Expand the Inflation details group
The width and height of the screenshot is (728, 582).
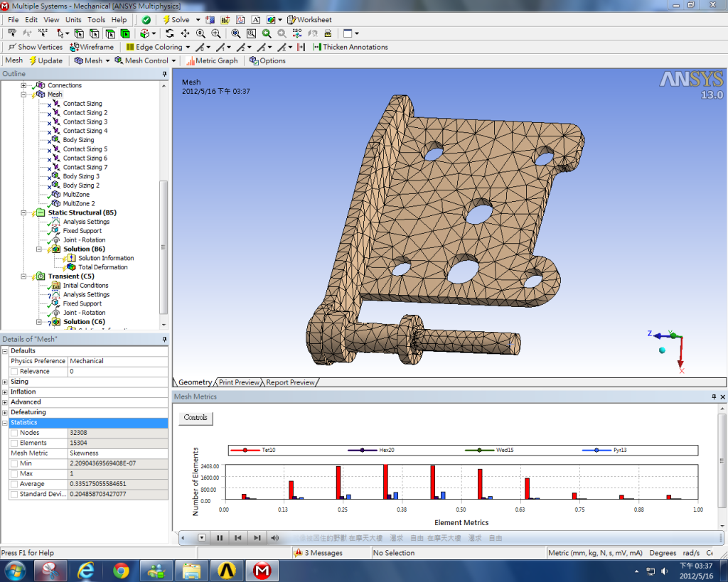5,392
